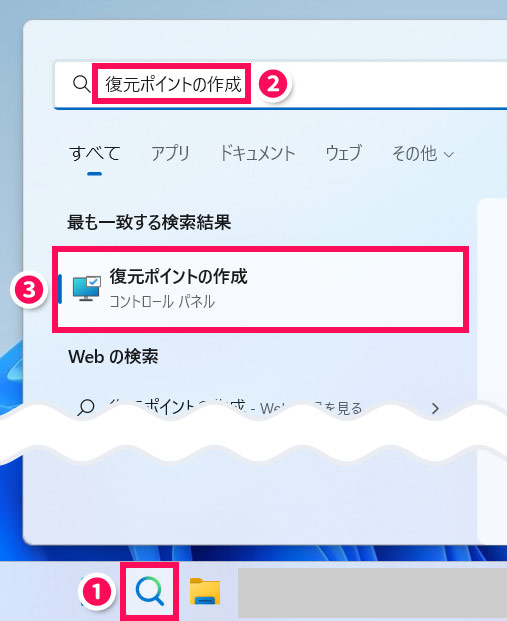Switch to the すべて tab
The image size is (507, 621).
click(x=95, y=153)
